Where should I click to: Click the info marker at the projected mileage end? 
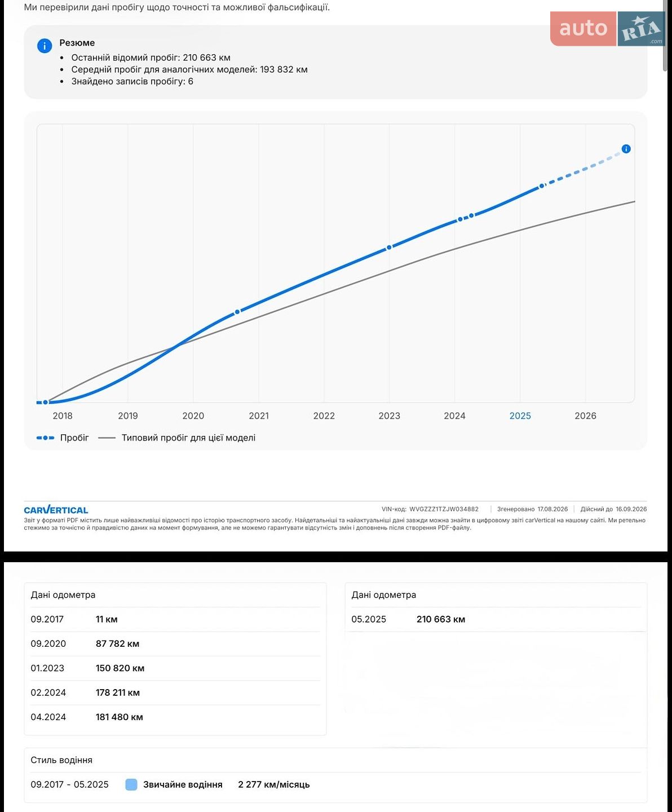click(626, 149)
